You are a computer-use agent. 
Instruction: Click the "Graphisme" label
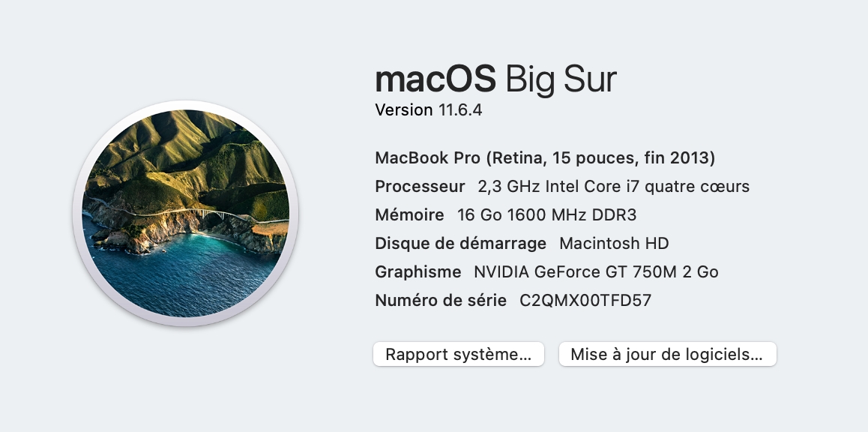tap(418, 272)
